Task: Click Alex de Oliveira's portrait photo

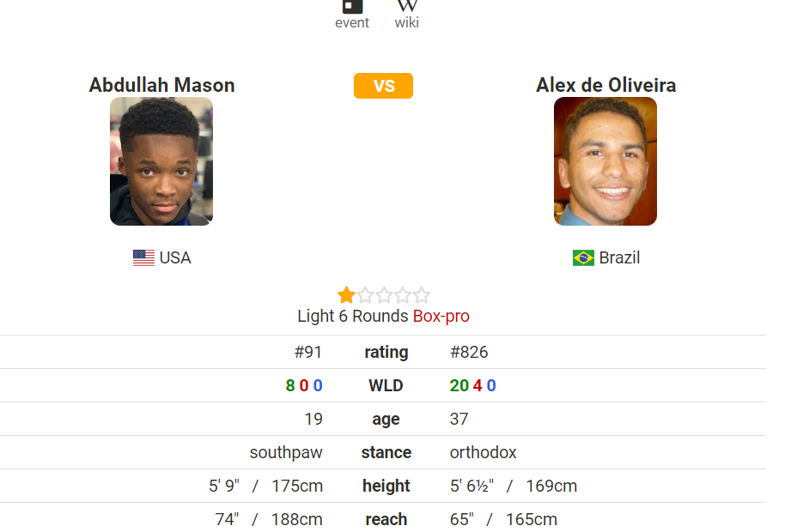Action: click(605, 161)
